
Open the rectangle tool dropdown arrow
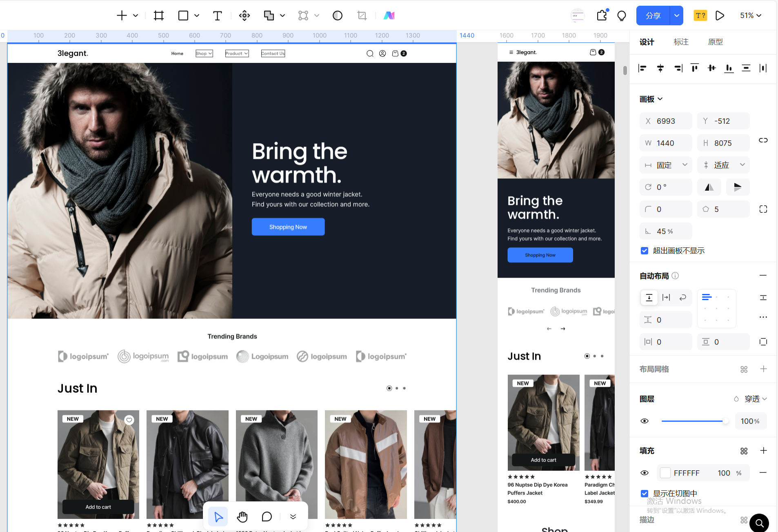pos(197,16)
